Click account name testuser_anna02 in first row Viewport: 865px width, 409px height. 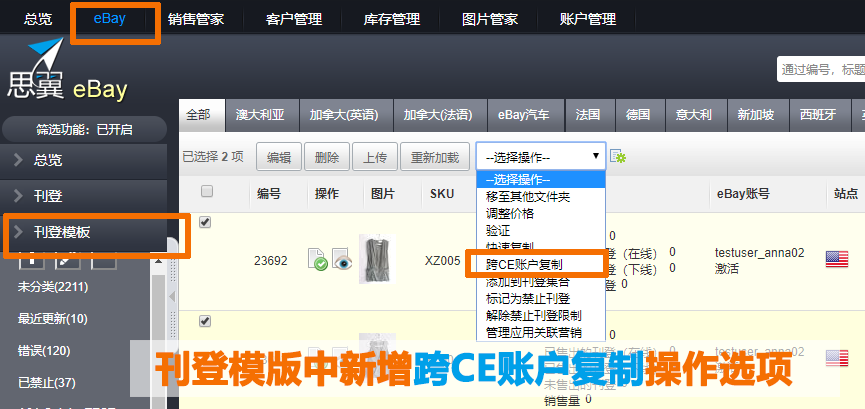coord(760,253)
